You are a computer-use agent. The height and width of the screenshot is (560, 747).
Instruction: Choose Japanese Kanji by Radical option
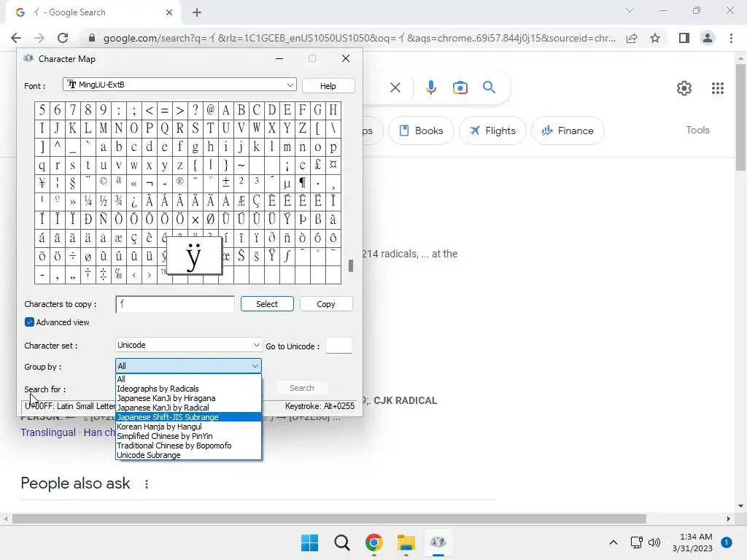pyautogui.click(x=188, y=408)
